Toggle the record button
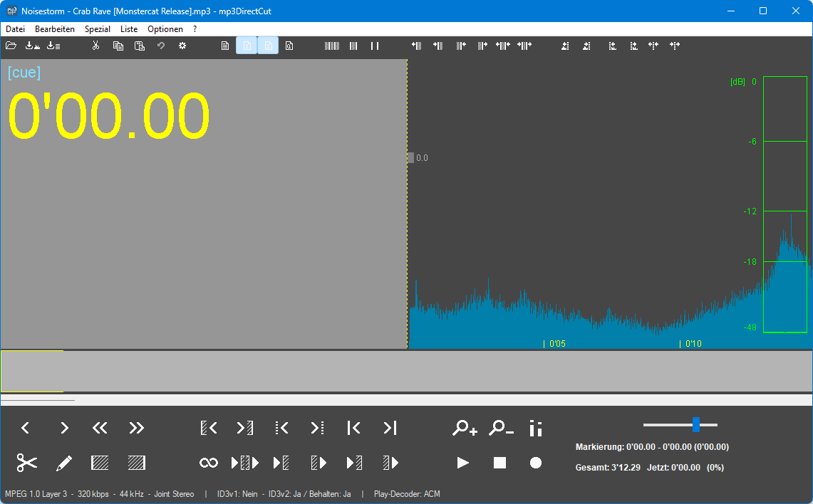The image size is (813, 504). pyautogui.click(x=536, y=463)
